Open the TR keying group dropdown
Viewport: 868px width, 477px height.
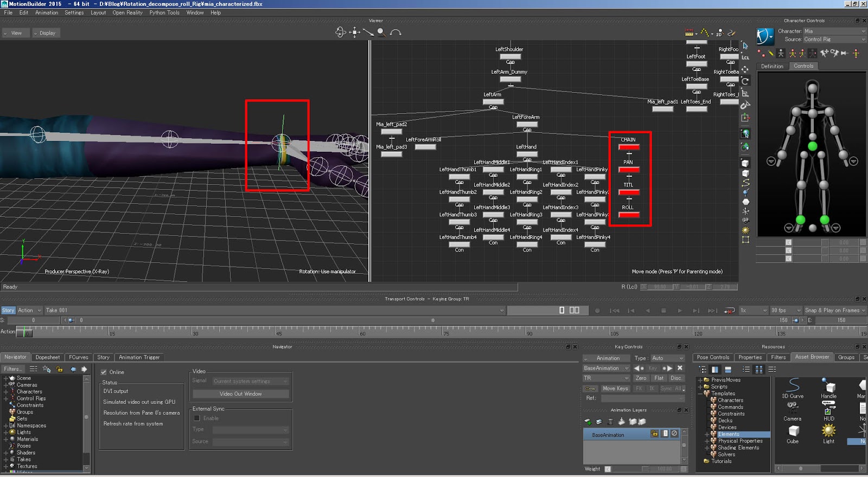coord(606,378)
